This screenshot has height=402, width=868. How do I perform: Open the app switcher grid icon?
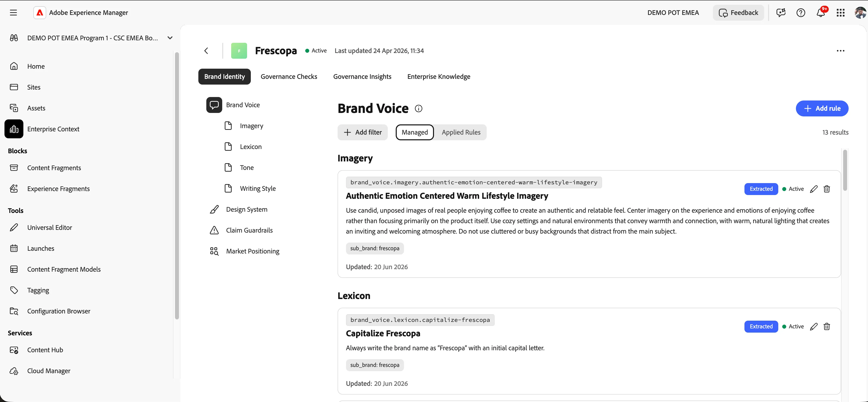tap(841, 12)
